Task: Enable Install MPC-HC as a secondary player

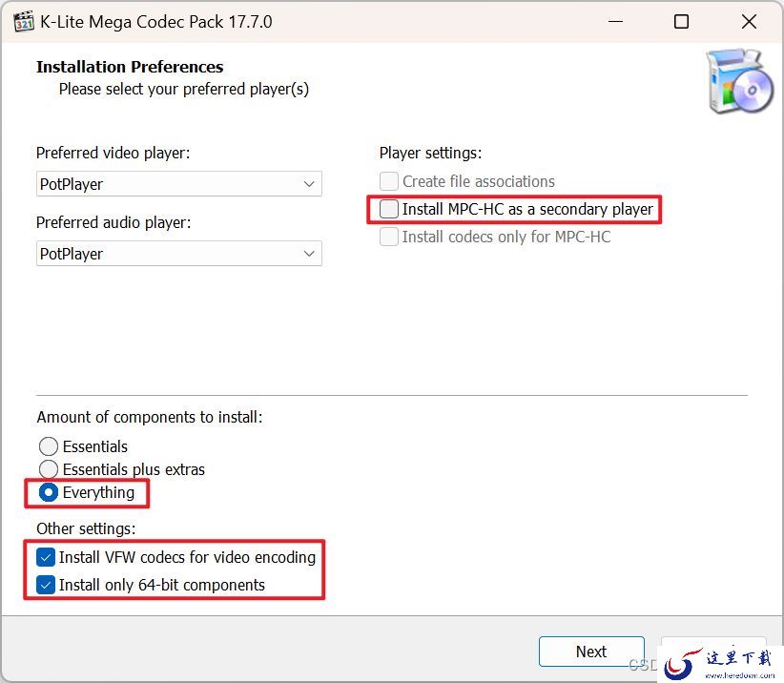Action: [389, 209]
